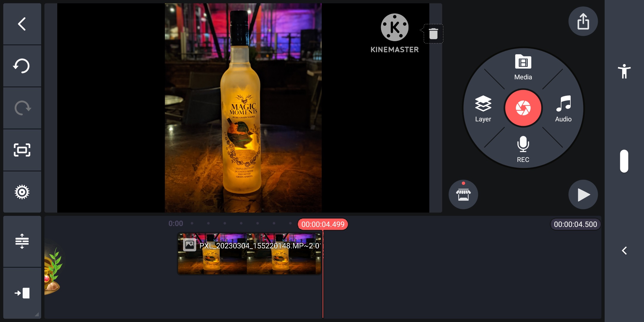Tap the white pill handle on the right
The image size is (644, 322).
coord(624,161)
